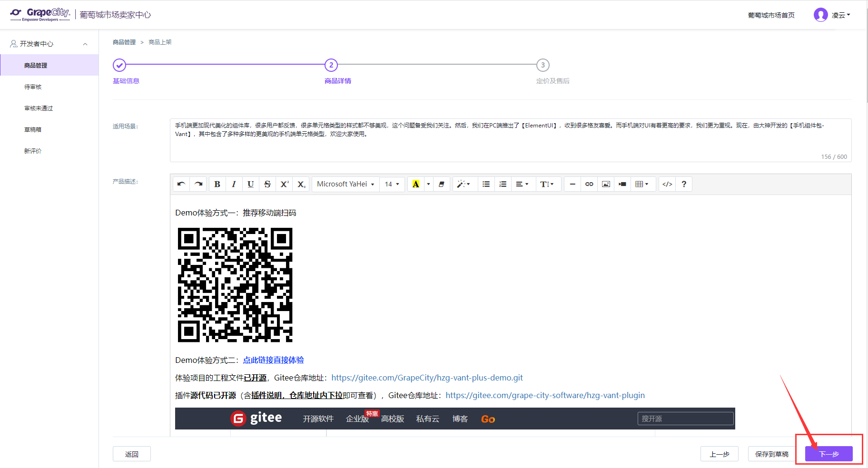This screenshot has height=468, width=868.
Task: Switch to code view
Action: (667, 184)
